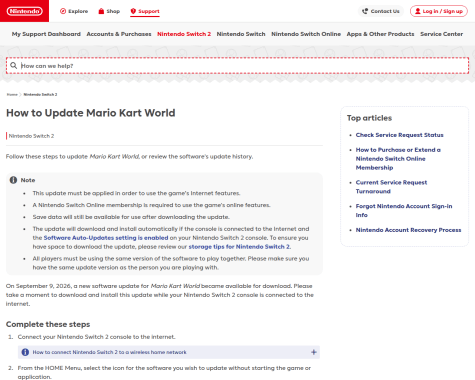Open Current Service Request Turnaround article
The image size is (475, 380).
point(391,187)
